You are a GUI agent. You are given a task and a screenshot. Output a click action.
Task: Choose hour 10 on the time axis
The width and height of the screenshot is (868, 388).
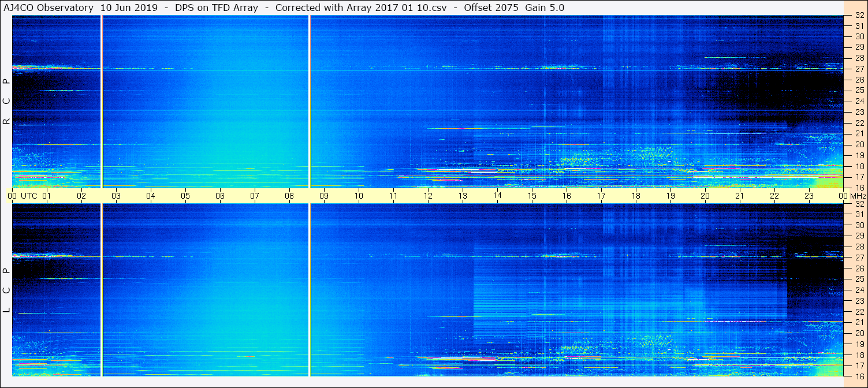[x=359, y=196]
